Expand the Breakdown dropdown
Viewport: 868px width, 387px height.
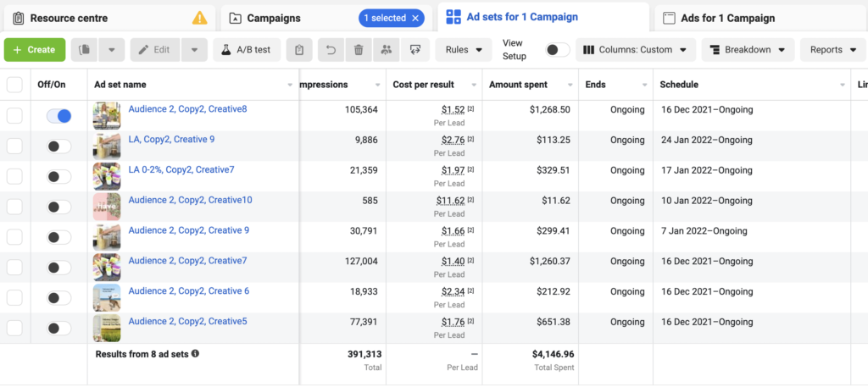tap(748, 50)
